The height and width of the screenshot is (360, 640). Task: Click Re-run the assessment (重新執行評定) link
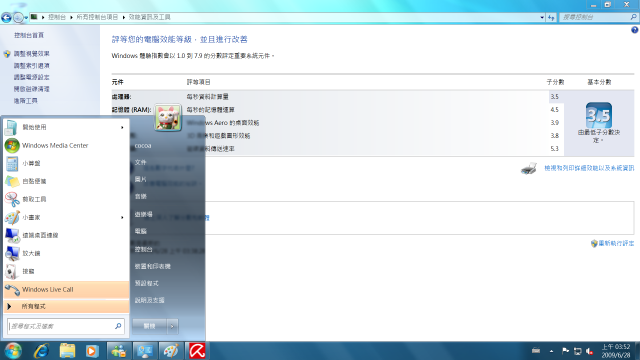click(x=616, y=243)
